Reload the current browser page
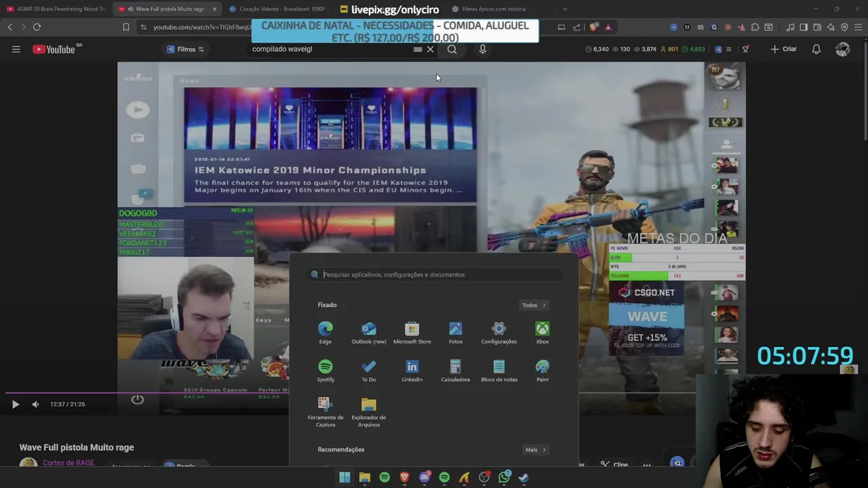Screen dimensions: 868x488 tap(37, 27)
